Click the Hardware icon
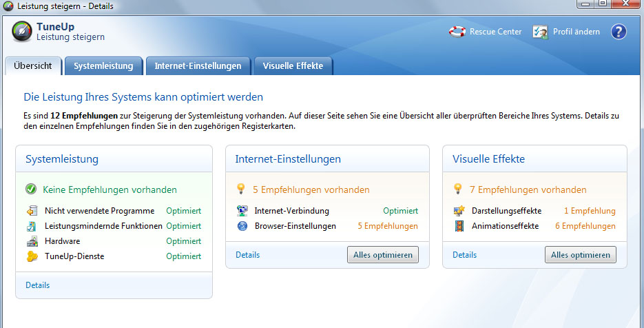This screenshot has height=328, width=644. pyautogui.click(x=32, y=241)
